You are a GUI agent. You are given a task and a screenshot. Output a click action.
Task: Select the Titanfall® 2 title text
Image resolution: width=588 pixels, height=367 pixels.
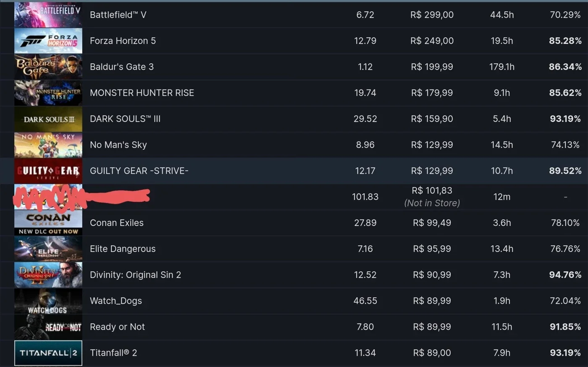[x=113, y=353]
